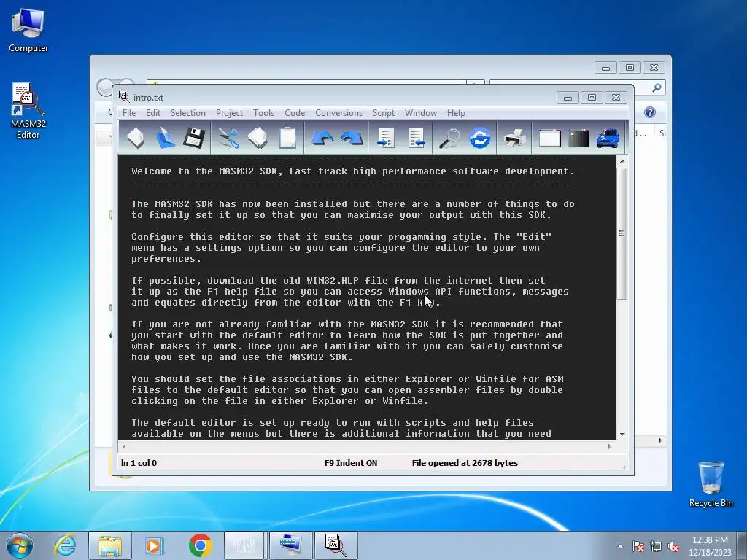Close the background Explorer window
Screen dimensions: 747x560
click(x=654, y=68)
